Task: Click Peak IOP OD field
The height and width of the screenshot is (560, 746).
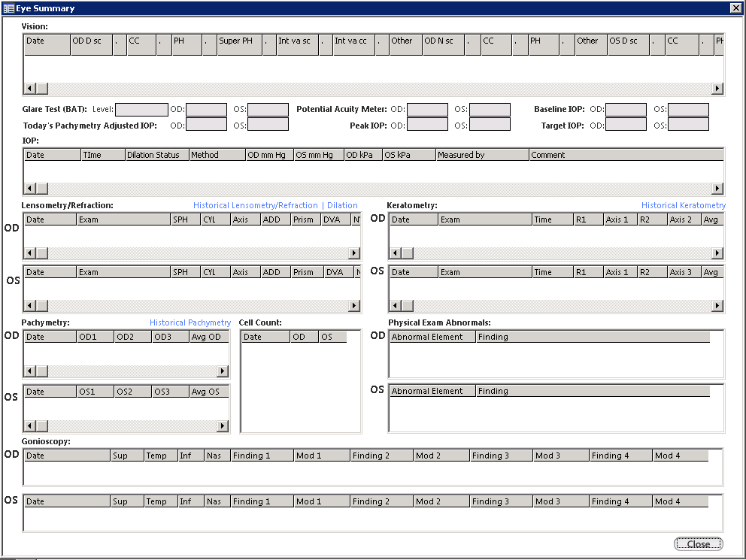Action: tap(427, 125)
